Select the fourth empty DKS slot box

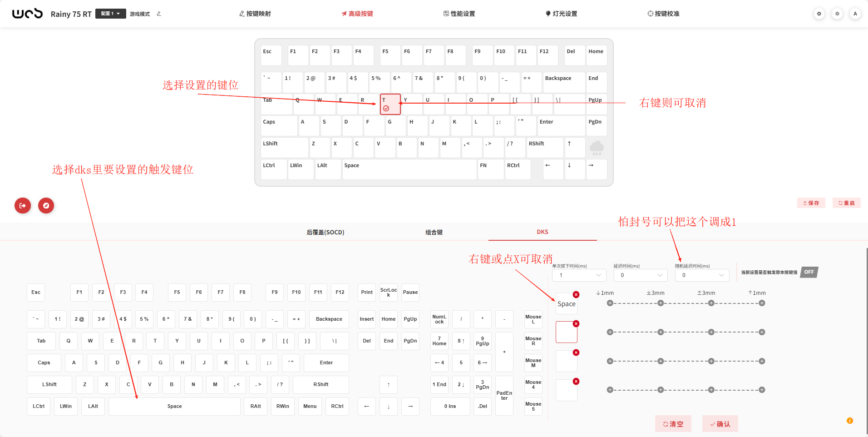pos(567,390)
